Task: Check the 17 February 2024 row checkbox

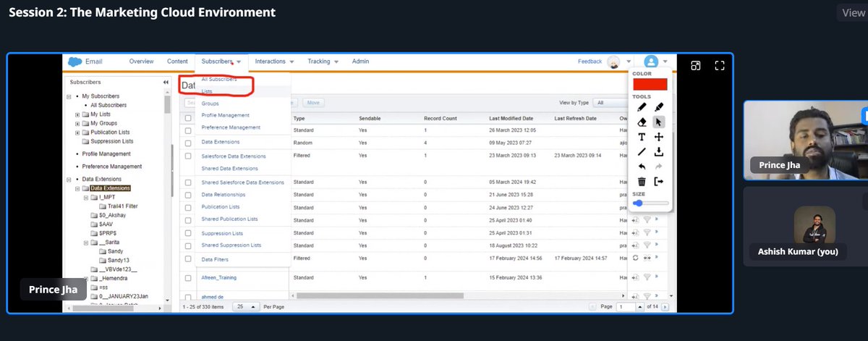Action: tap(189, 258)
